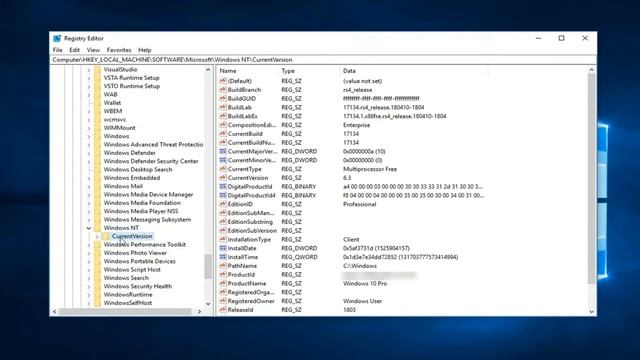The height and width of the screenshot is (360, 640).
Task: Select the ReleaseId string value icon
Action: [x=223, y=310]
